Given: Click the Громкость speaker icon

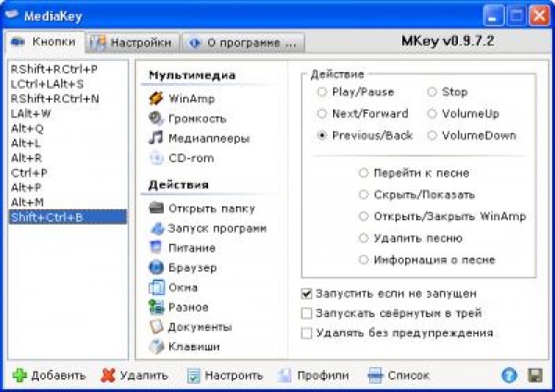Looking at the screenshot, I should click(156, 118).
